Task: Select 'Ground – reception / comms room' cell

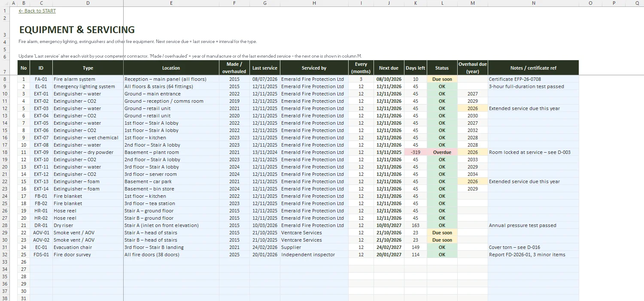Action: point(171,101)
